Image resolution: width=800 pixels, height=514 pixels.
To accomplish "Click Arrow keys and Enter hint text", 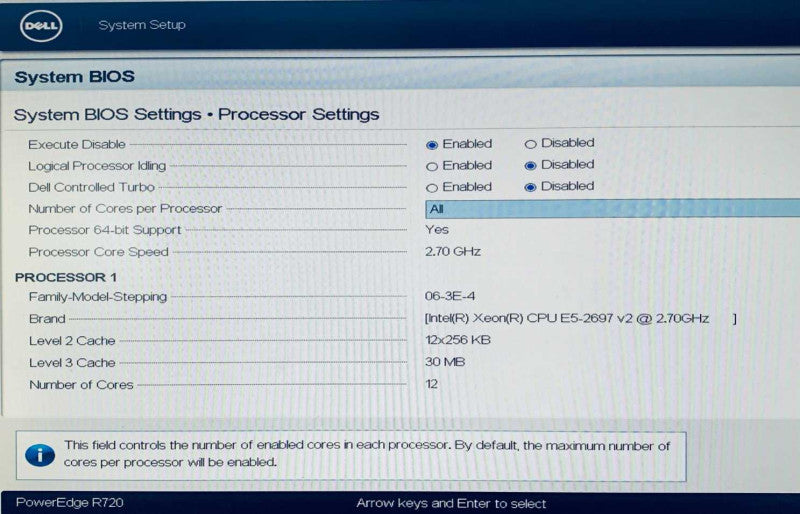I will coord(451,504).
